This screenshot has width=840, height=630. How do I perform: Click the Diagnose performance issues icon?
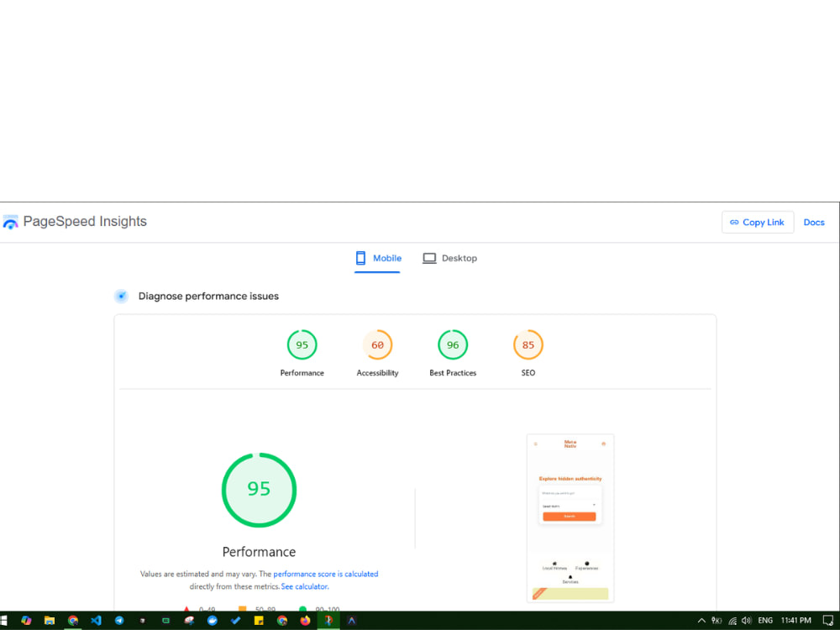[122, 296]
